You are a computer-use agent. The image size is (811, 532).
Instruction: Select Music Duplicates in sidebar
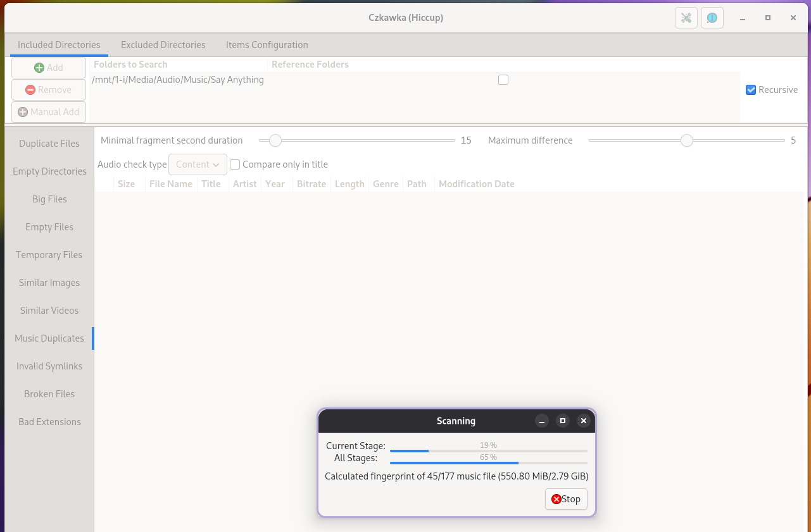pos(49,338)
